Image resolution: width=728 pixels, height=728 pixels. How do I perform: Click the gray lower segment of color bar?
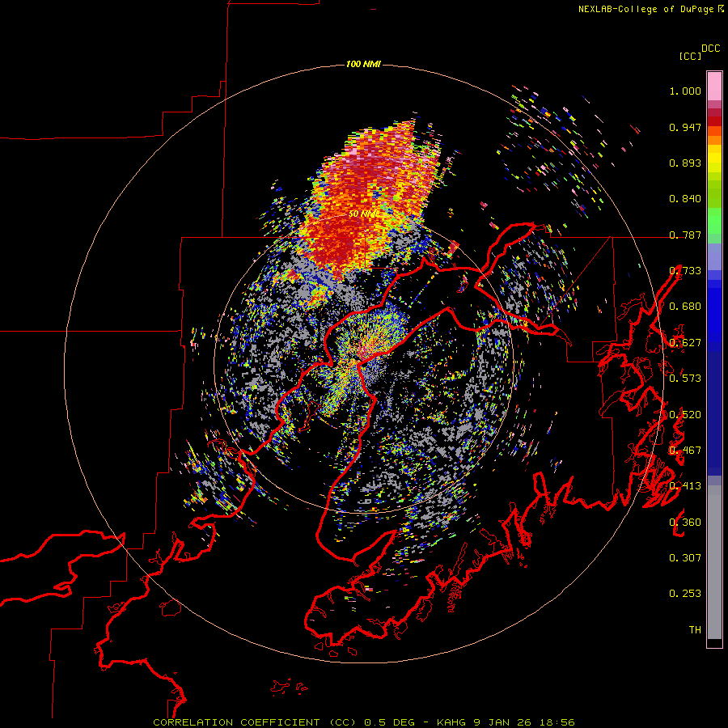tap(714, 562)
